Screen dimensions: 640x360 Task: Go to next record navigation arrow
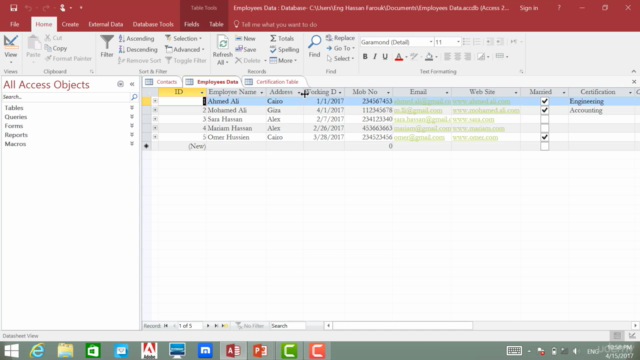[x=208, y=326]
